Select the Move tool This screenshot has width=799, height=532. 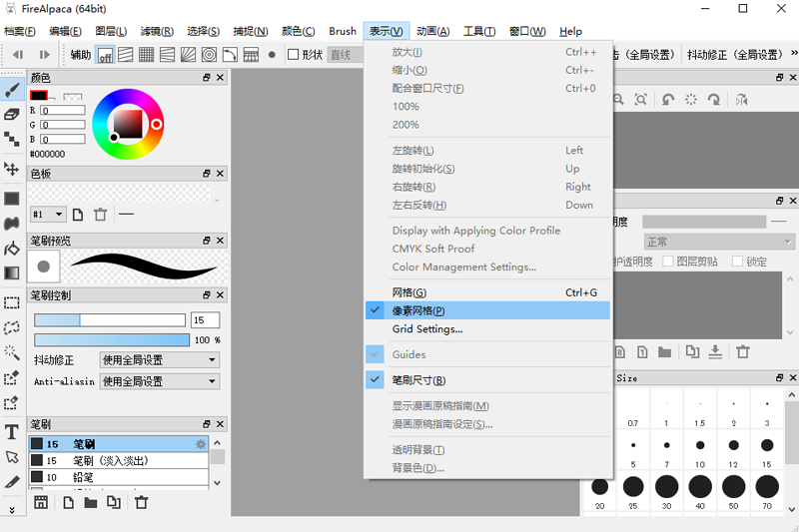[x=12, y=169]
